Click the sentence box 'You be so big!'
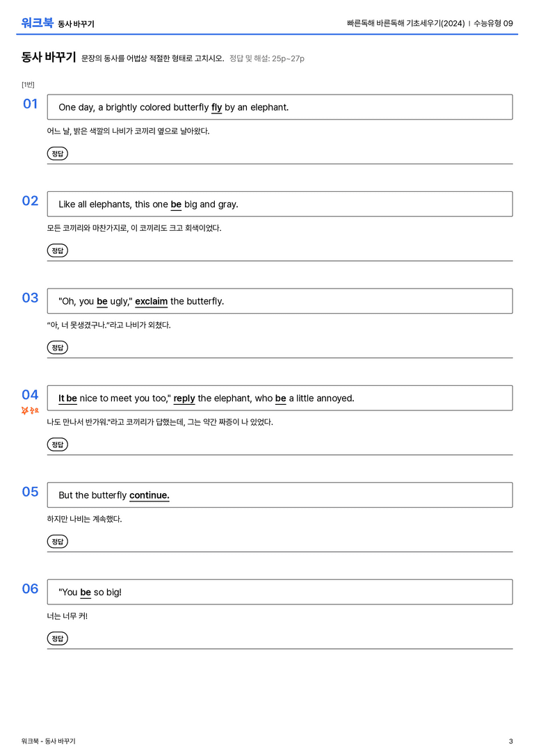Viewport: 534px width, 756px height. point(280,592)
